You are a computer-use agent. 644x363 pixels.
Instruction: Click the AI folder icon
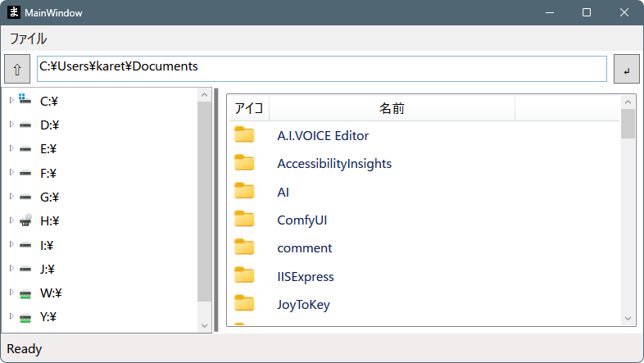(244, 191)
